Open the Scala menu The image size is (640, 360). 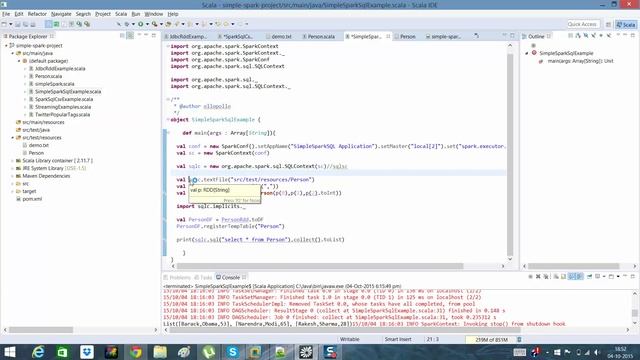121,14
